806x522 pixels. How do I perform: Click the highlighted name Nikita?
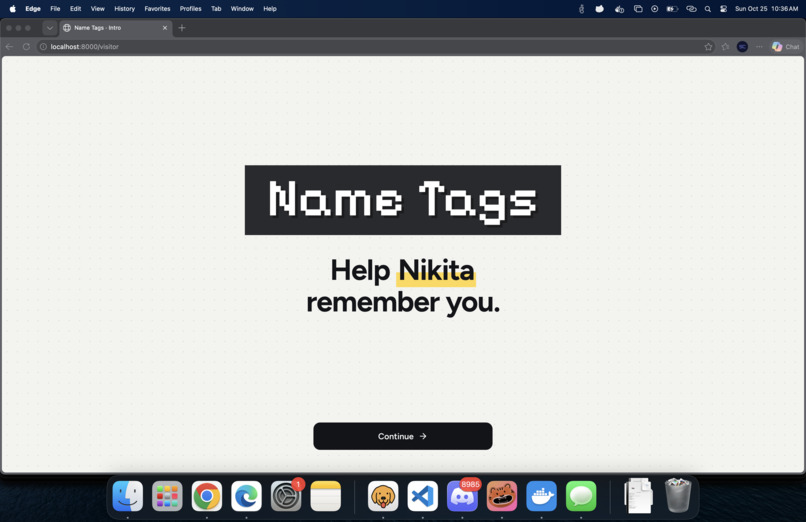(436, 271)
